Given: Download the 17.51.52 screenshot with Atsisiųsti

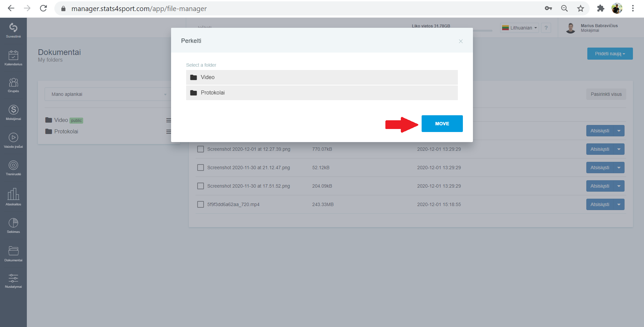Looking at the screenshot, I should (x=600, y=186).
